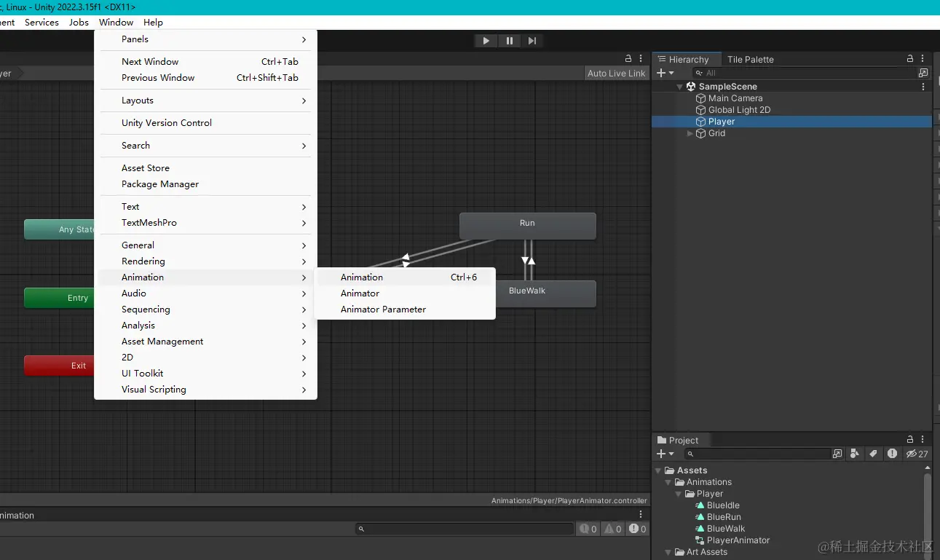The height and width of the screenshot is (560, 940).
Task: Lock the Animator window with the padlock icon
Action: tap(628, 59)
